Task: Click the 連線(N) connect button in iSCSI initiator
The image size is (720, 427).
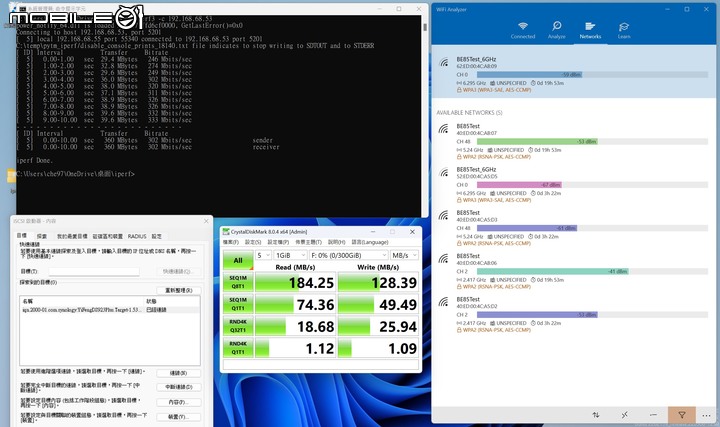Action: (x=179, y=373)
